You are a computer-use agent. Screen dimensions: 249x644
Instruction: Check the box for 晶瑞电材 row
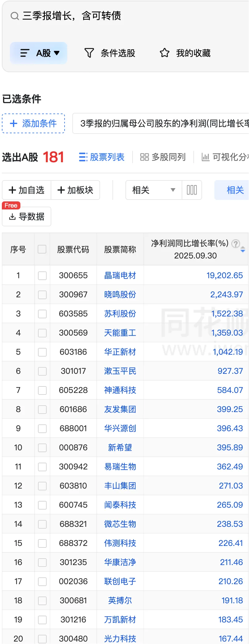42,275
